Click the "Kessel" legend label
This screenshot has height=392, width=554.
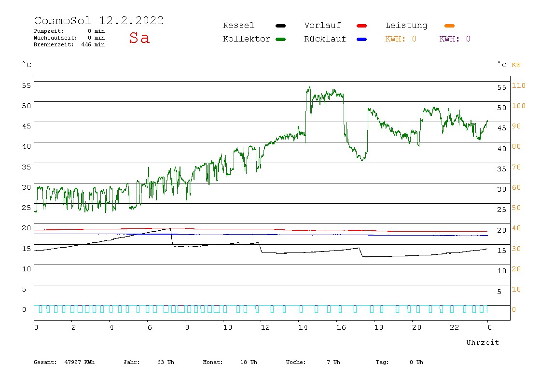[x=238, y=26]
